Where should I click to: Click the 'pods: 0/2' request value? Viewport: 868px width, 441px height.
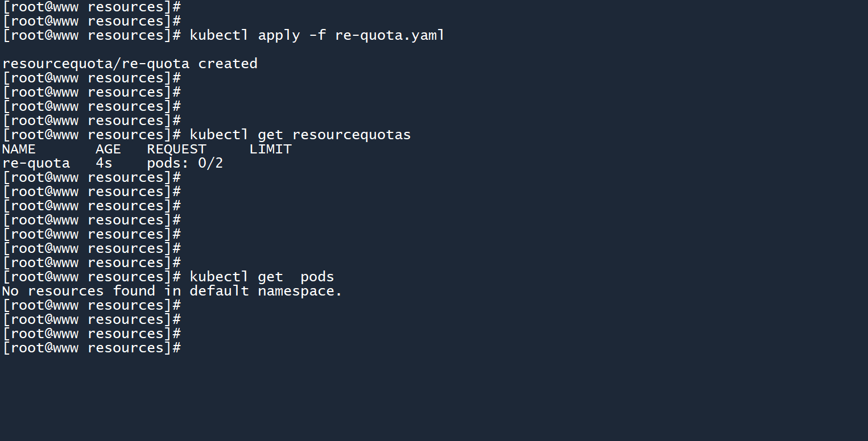pos(185,163)
